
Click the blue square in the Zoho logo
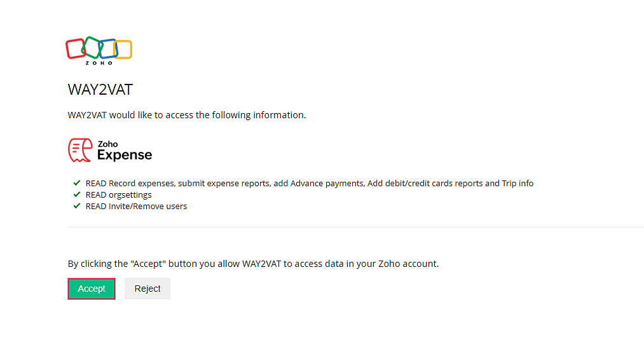tap(108, 49)
